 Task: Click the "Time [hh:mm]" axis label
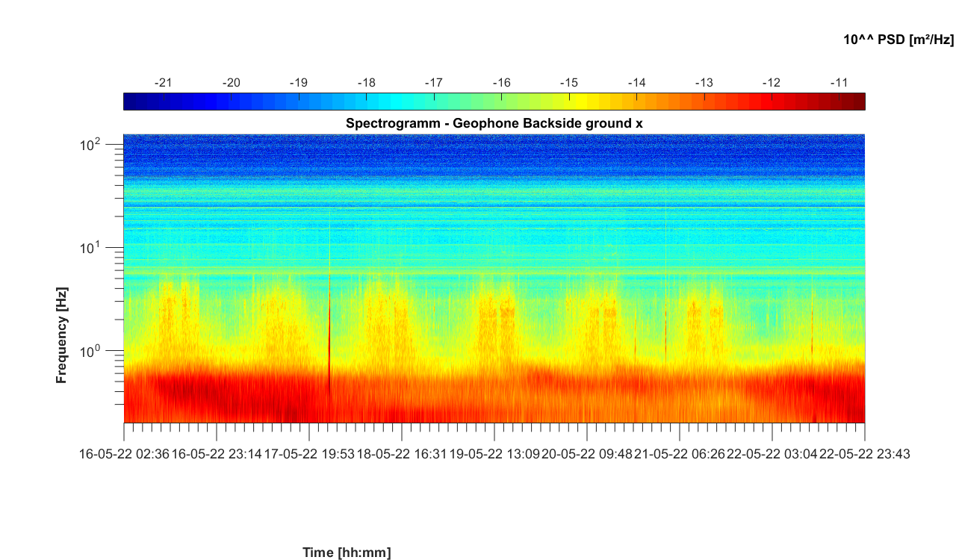tap(347, 553)
